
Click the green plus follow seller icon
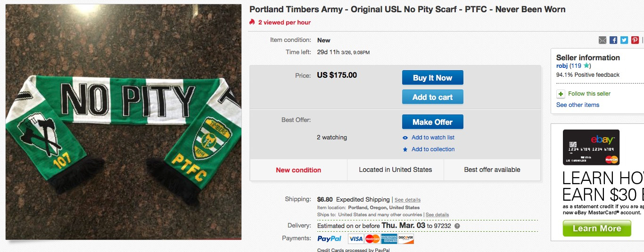(561, 94)
